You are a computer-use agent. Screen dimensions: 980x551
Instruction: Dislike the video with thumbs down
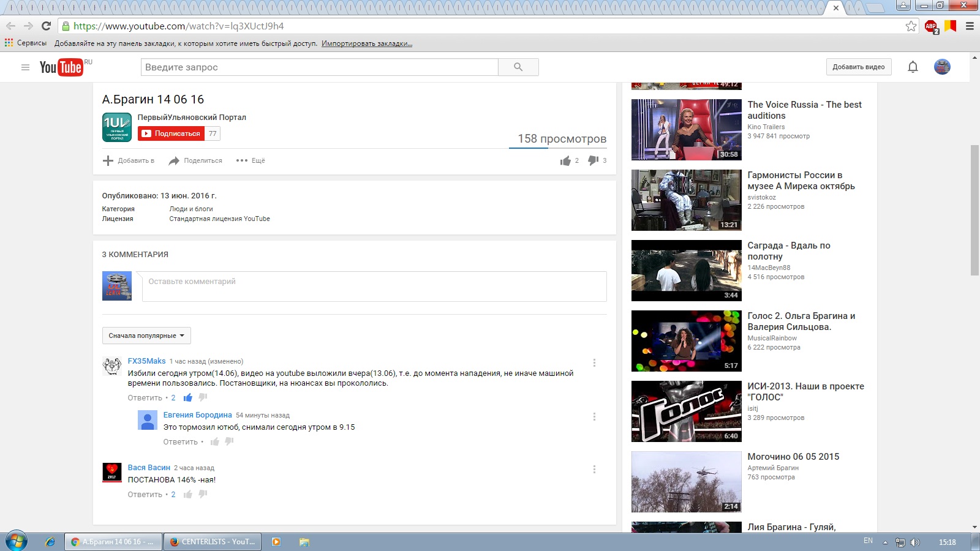(x=593, y=160)
